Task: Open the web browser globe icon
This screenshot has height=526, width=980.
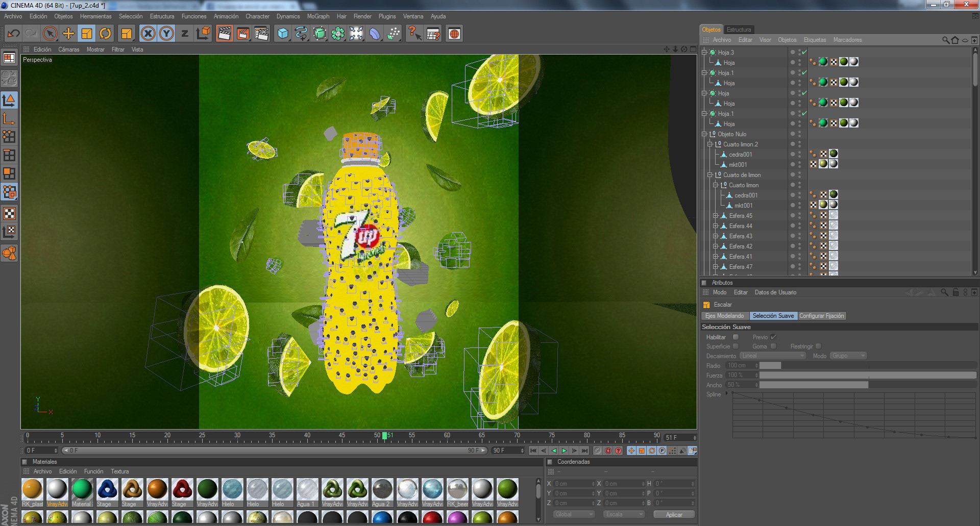Action: point(454,34)
